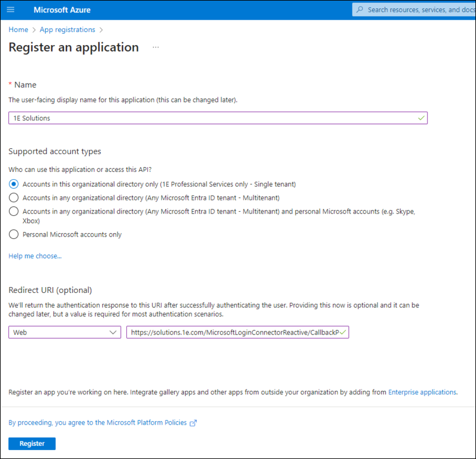Open the hamburger portal menu

click(10, 10)
